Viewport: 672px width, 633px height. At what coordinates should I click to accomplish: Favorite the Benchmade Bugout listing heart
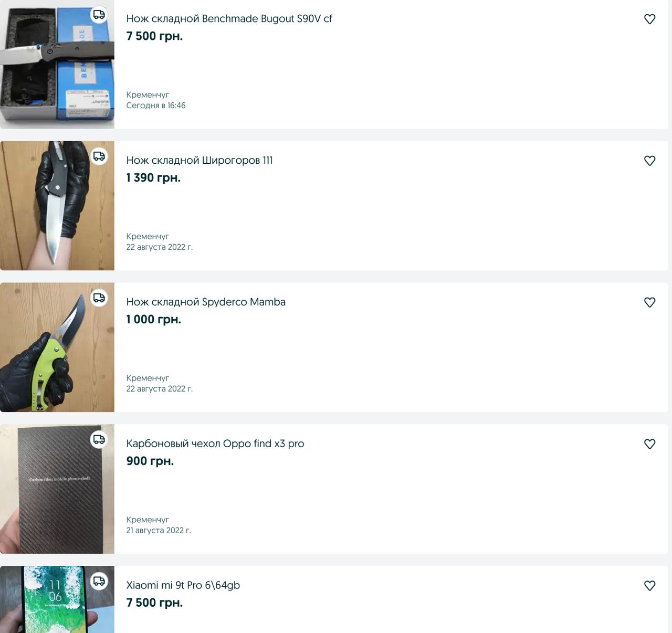tap(649, 19)
